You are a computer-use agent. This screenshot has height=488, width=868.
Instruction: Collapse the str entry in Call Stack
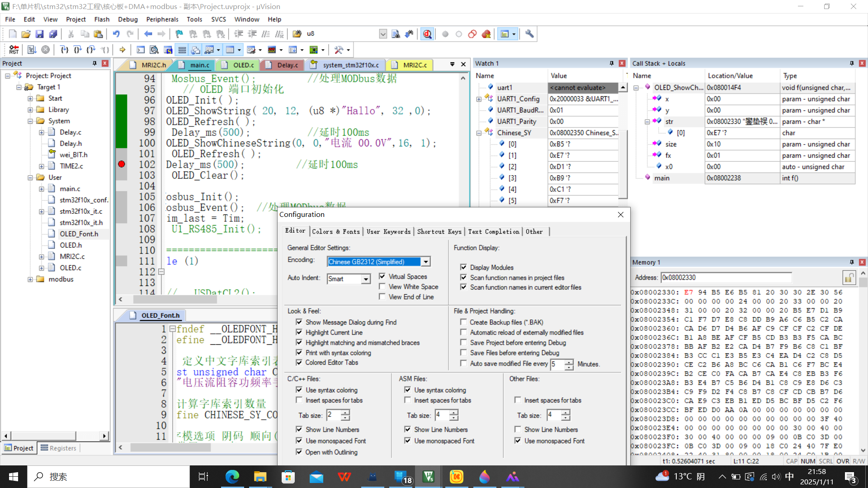[x=647, y=122]
